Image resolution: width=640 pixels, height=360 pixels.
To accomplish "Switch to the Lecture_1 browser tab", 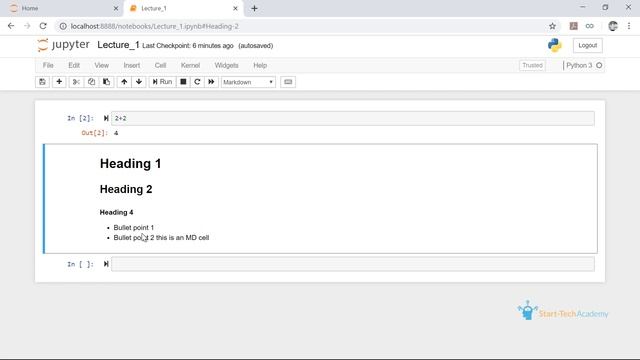I will (x=184, y=8).
